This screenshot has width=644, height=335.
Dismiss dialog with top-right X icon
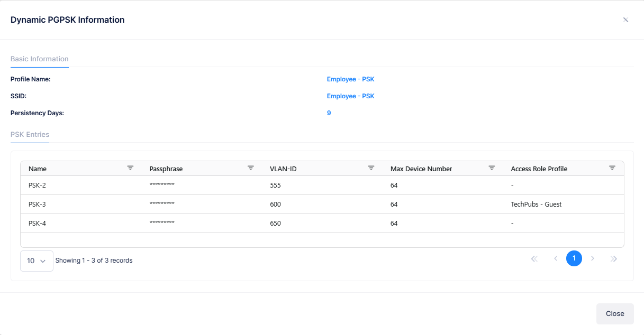click(x=625, y=20)
